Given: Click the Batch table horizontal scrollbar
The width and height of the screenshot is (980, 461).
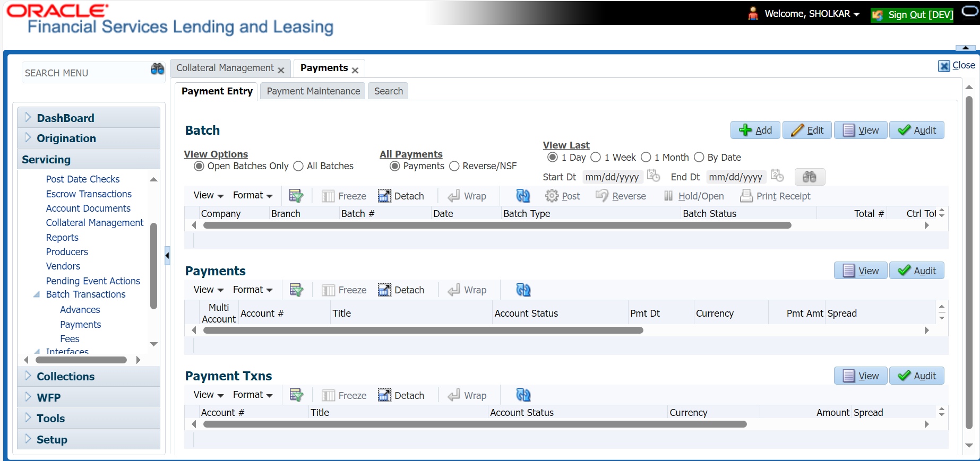Looking at the screenshot, I should (497, 225).
